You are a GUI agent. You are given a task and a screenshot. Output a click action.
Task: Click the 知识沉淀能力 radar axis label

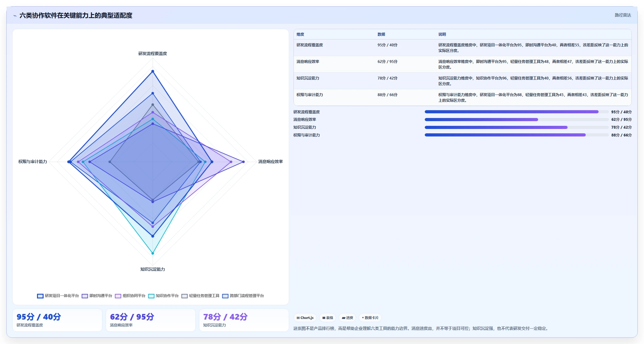tap(153, 269)
